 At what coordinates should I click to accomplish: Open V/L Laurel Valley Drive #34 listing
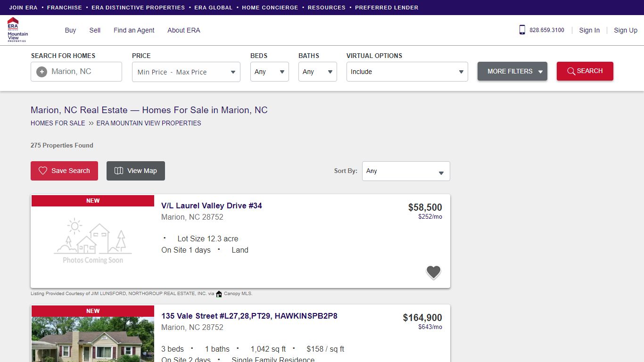(212, 206)
